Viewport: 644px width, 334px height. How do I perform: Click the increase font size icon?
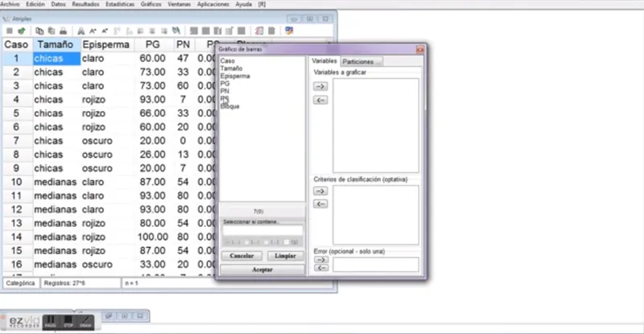(x=93, y=31)
